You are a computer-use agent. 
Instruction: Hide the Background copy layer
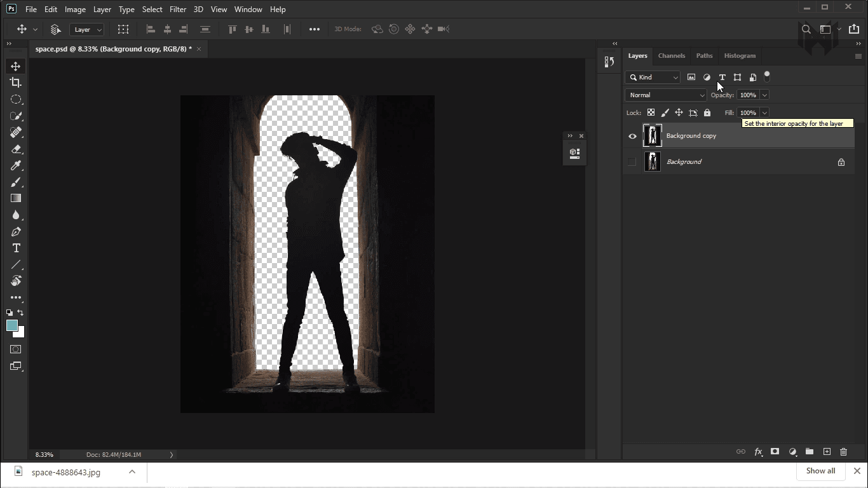coord(632,136)
